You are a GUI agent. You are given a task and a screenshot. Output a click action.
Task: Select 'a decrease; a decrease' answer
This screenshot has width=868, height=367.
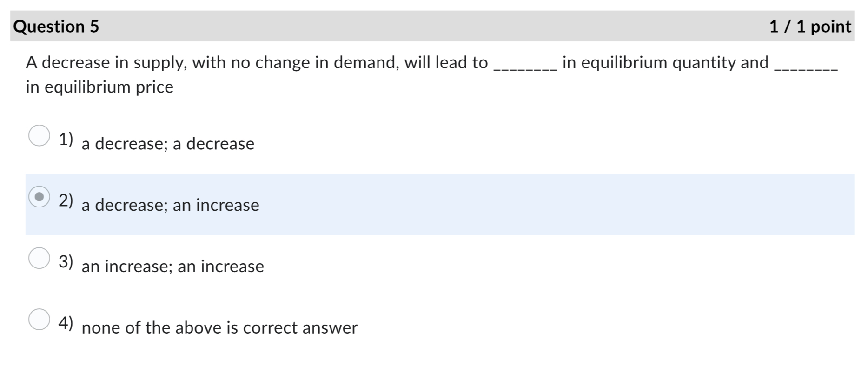pyautogui.click(x=168, y=144)
